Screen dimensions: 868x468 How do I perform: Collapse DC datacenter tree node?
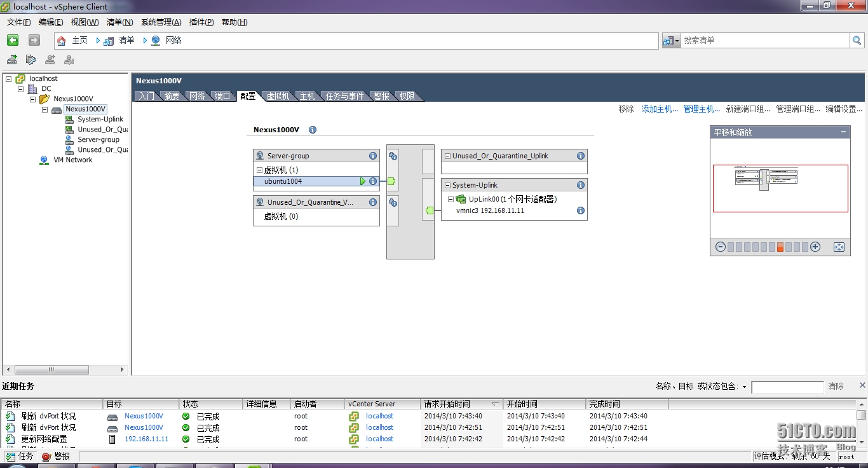pos(20,89)
